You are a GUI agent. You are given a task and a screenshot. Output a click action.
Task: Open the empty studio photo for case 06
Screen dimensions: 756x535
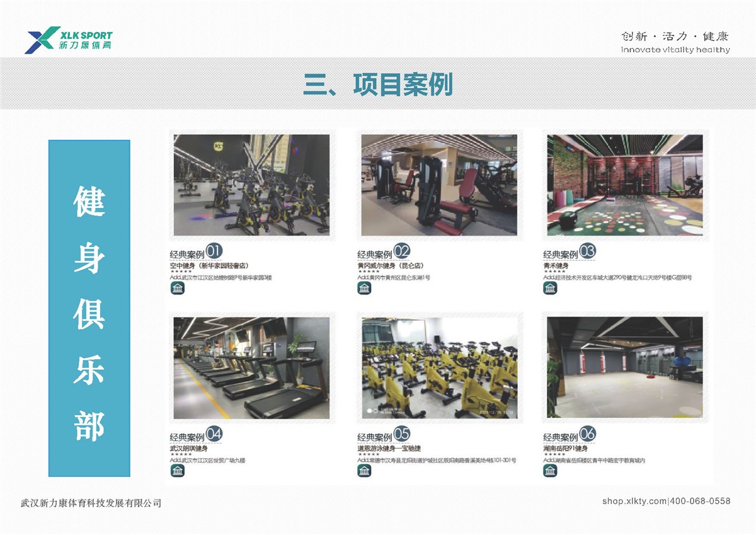[625, 368]
